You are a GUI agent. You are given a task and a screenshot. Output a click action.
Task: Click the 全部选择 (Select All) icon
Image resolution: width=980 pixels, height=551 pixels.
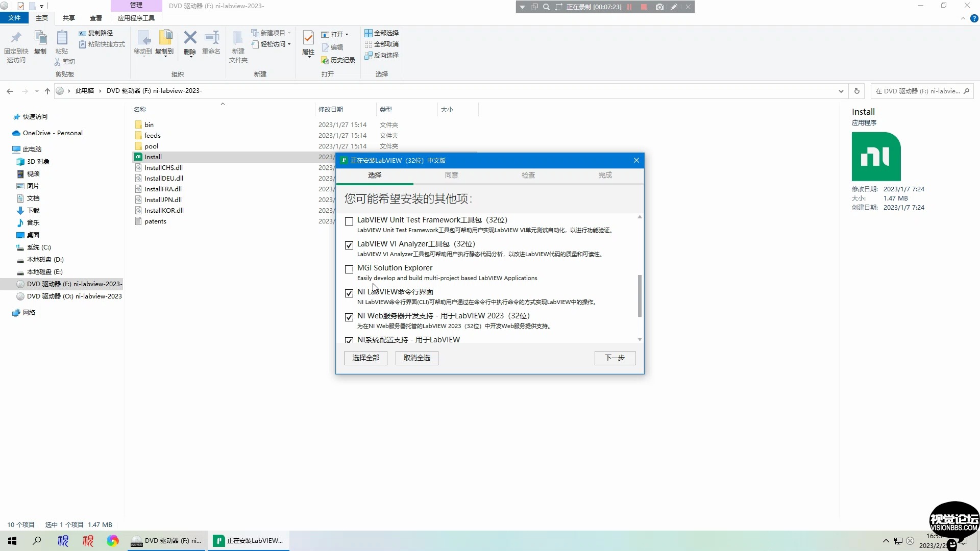(x=382, y=33)
